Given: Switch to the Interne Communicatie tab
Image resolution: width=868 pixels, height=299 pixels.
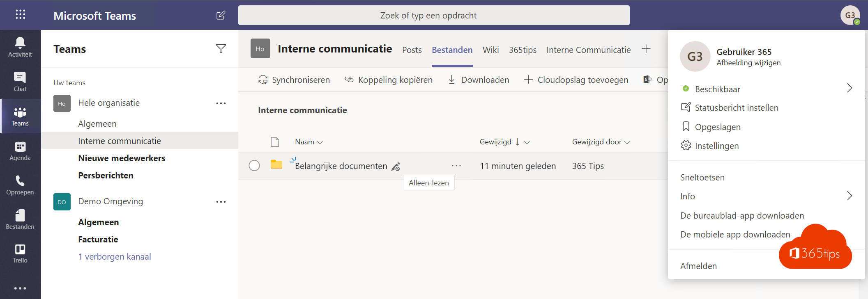Looking at the screenshot, I should click(x=589, y=50).
